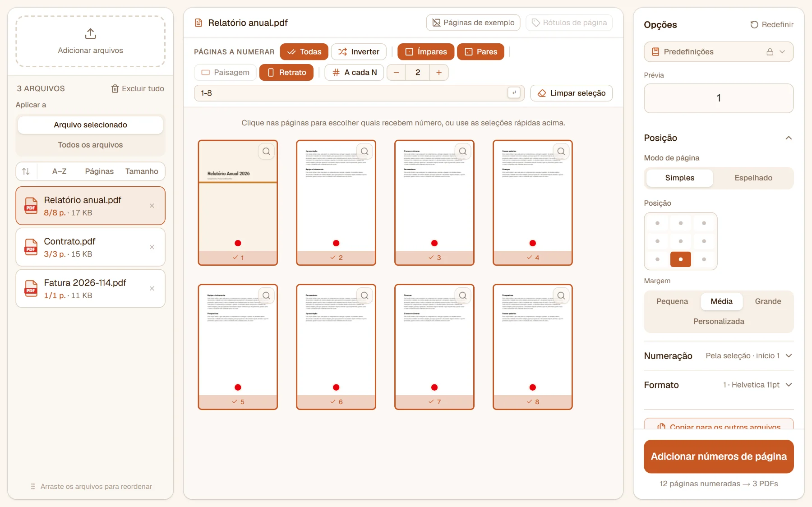Viewport: 812px width, 507px height.
Task: Sort the files by Tamanho
Action: click(x=142, y=171)
